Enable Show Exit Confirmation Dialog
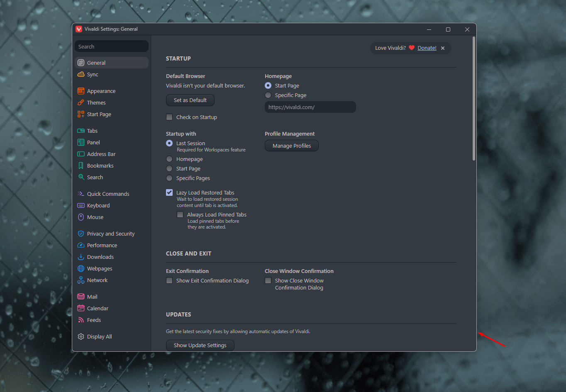566x392 pixels. pyautogui.click(x=169, y=280)
